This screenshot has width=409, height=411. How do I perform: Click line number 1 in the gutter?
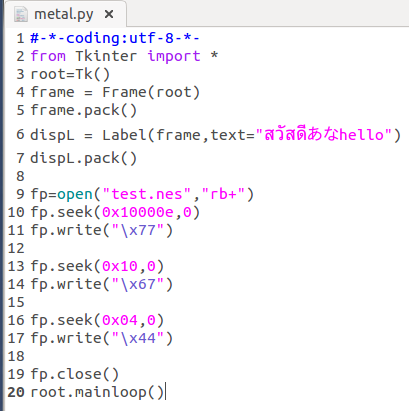coord(20,38)
